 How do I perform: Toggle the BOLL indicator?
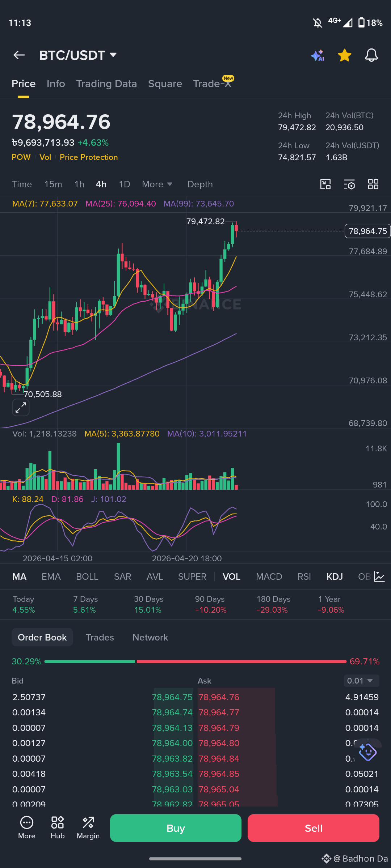(87, 576)
